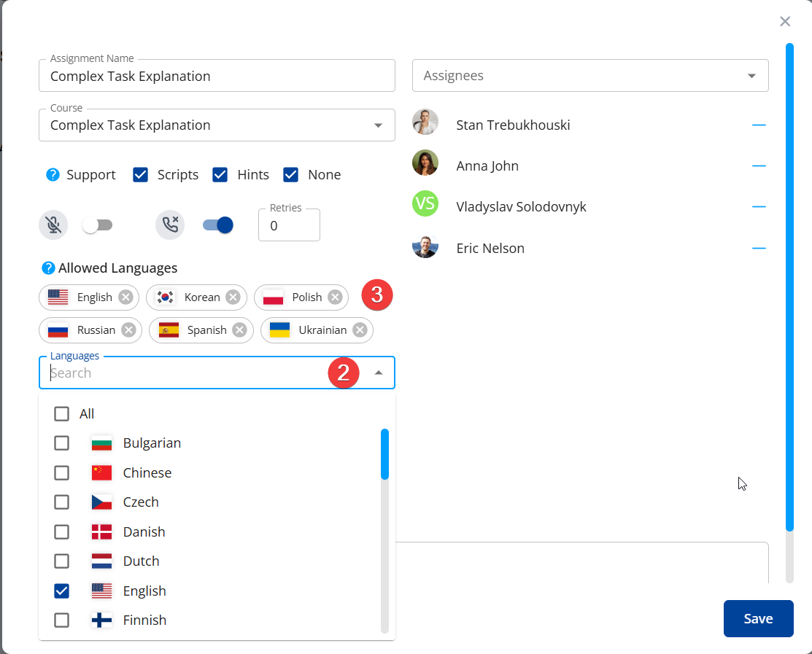Open the Assignees dropdown

751,76
